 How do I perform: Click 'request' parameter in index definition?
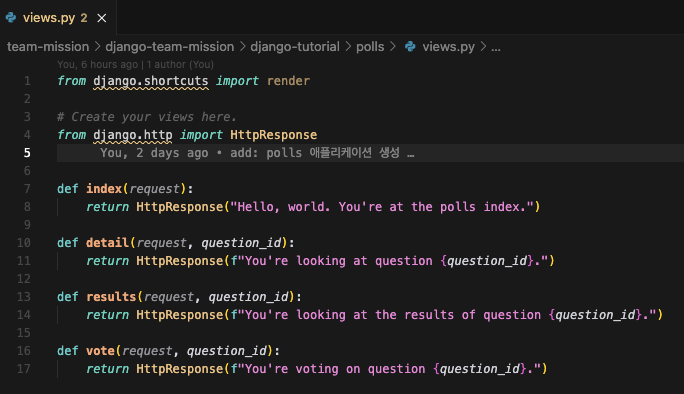coord(154,189)
